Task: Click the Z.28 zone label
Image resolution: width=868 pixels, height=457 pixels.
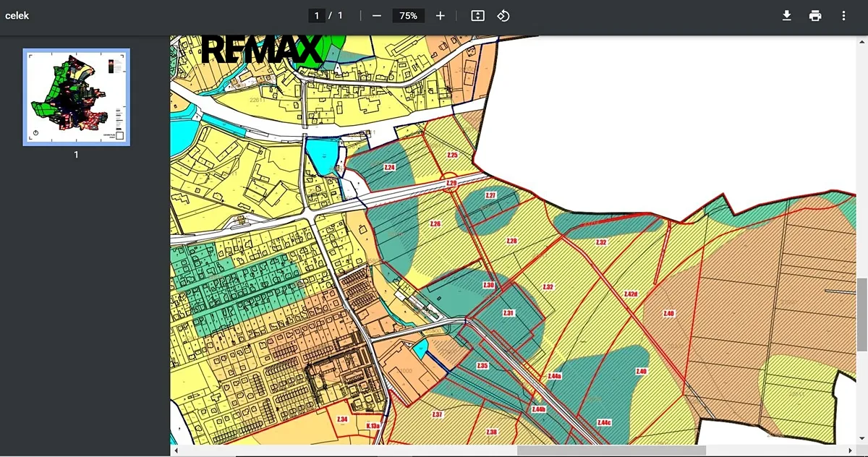Action: (511, 241)
